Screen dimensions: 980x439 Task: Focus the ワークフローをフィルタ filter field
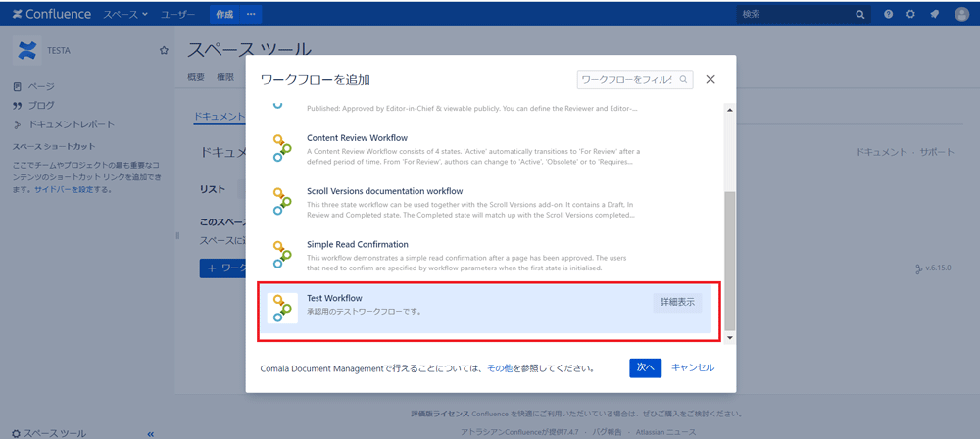click(635, 79)
